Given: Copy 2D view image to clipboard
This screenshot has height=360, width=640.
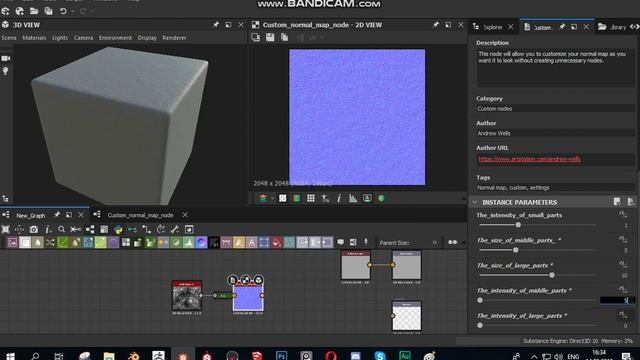Looking at the screenshot, I should coord(284,38).
